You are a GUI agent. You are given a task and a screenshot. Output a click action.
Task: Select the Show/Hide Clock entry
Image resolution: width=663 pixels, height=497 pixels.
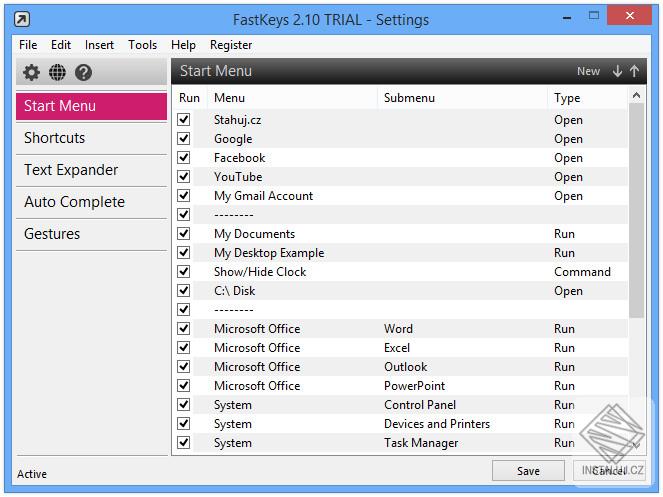click(260, 272)
